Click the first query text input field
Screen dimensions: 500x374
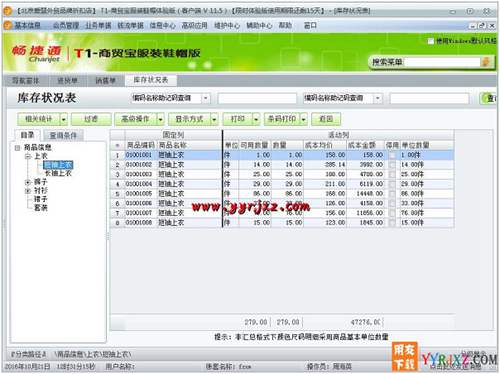(x=257, y=98)
